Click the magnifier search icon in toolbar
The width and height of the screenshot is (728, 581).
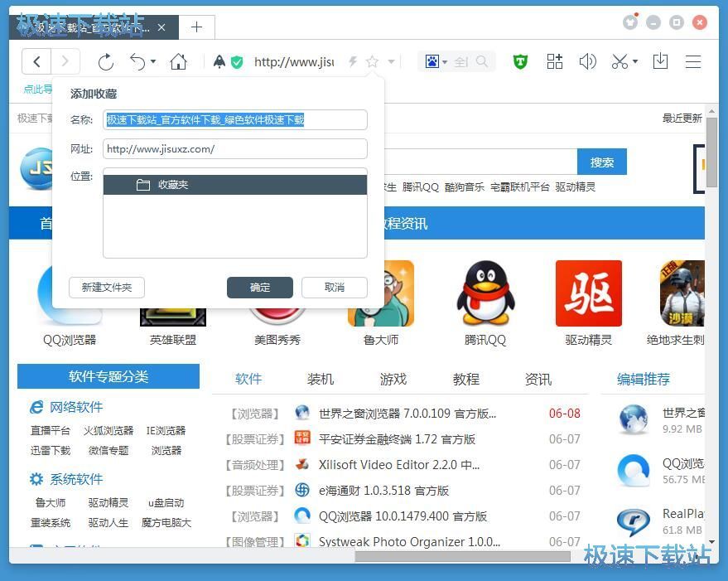482,61
